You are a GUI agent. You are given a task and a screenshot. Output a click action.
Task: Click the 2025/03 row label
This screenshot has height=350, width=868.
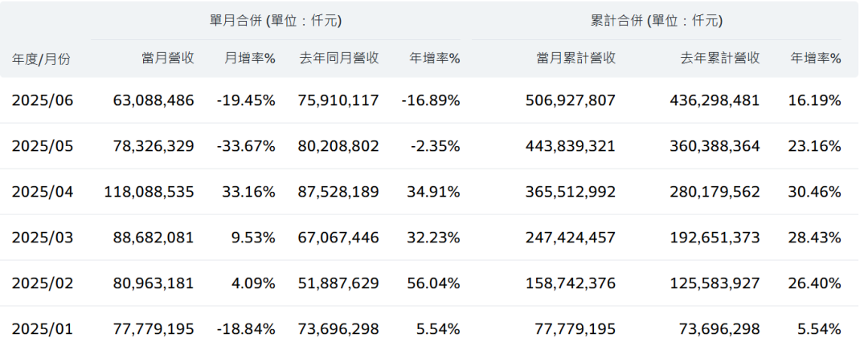tap(43, 237)
